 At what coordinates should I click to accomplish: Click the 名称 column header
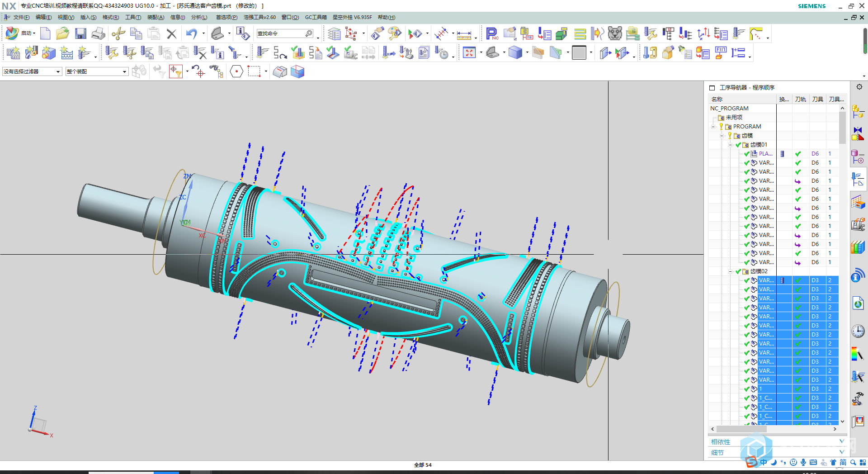pyautogui.click(x=742, y=99)
